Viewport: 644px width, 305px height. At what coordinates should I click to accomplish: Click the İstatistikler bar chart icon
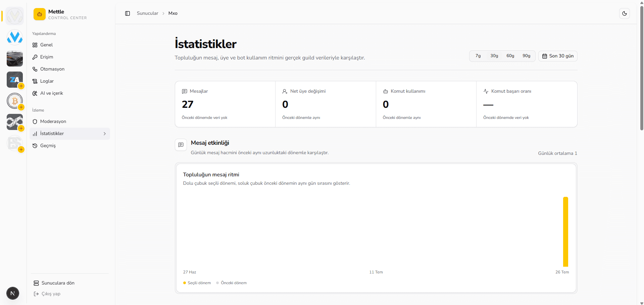(35, 134)
